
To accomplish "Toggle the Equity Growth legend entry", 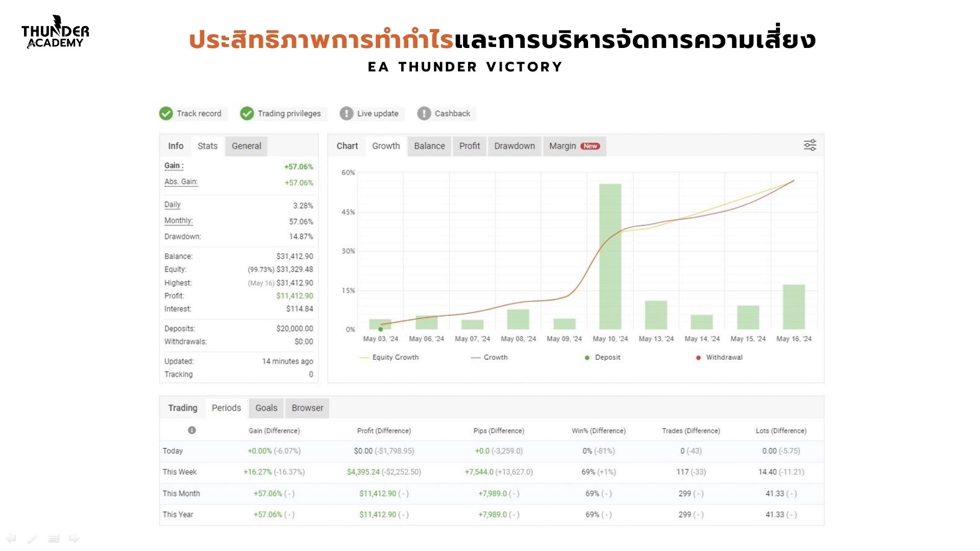I will (x=389, y=357).
